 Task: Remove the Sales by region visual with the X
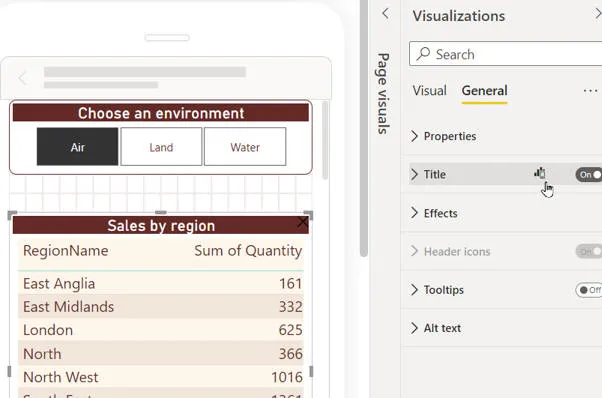303,222
